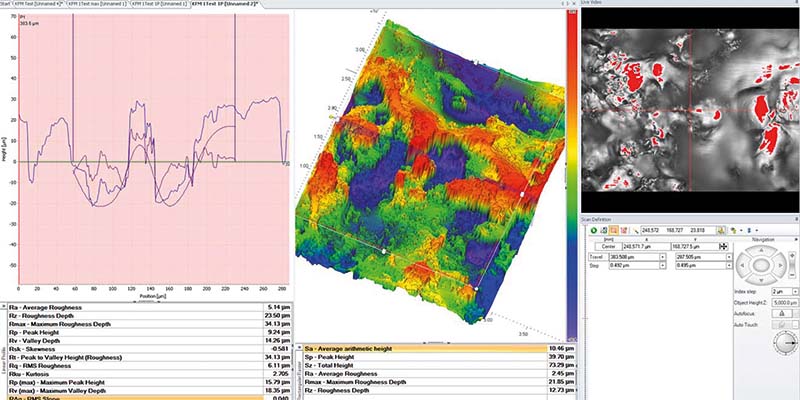The image size is (800, 400).
Task: Select the Ra - Average Roughness row
Action: [149, 307]
